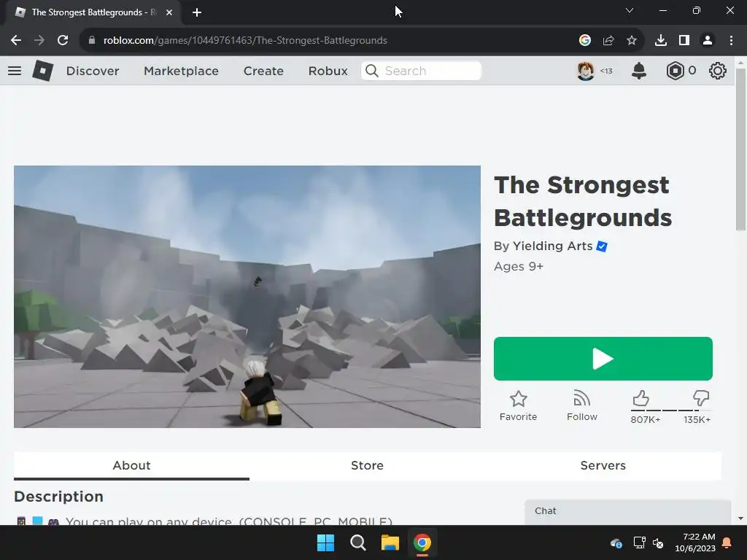The height and width of the screenshot is (560, 747).
Task: Open Chrome three-dot menu
Action: pyautogui.click(x=731, y=41)
